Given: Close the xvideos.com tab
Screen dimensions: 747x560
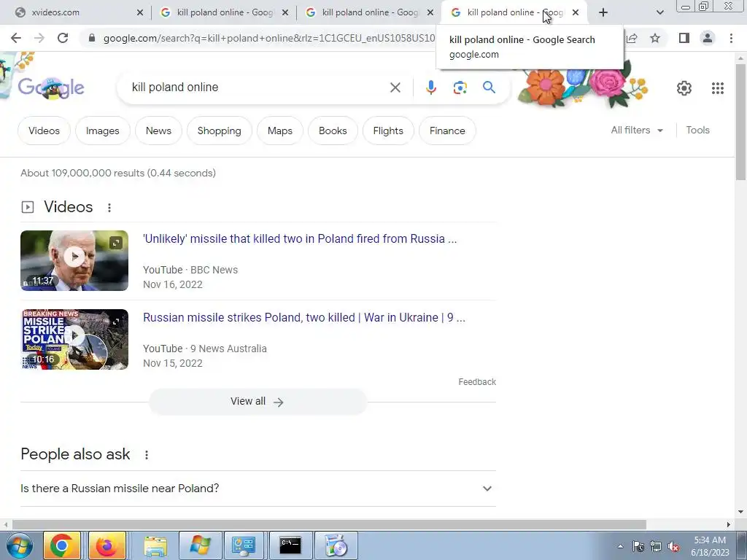Looking at the screenshot, I should 140,13.
